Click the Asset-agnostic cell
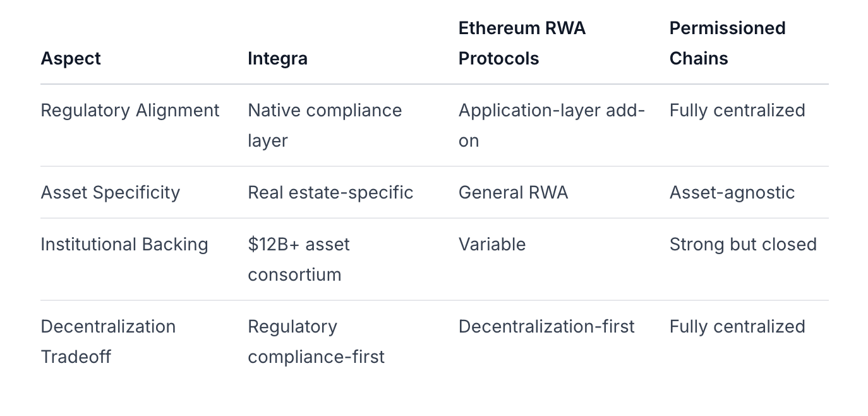 [732, 192]
